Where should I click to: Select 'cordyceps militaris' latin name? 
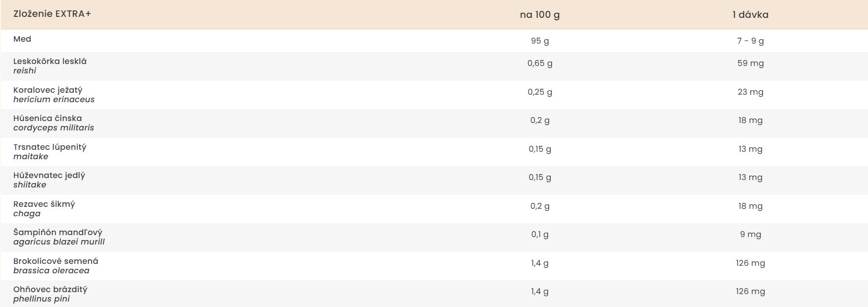[54, 128]
